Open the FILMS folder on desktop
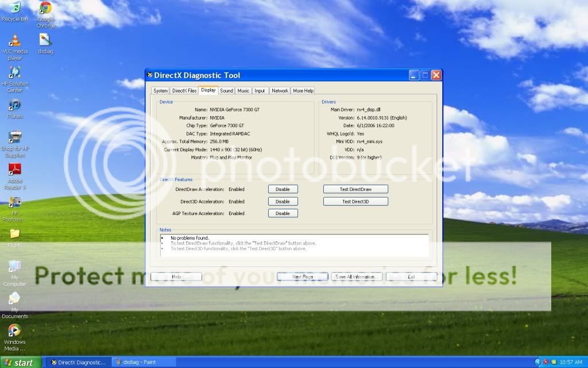This screenshot has height=368, width=588. [x=14, y=237]
